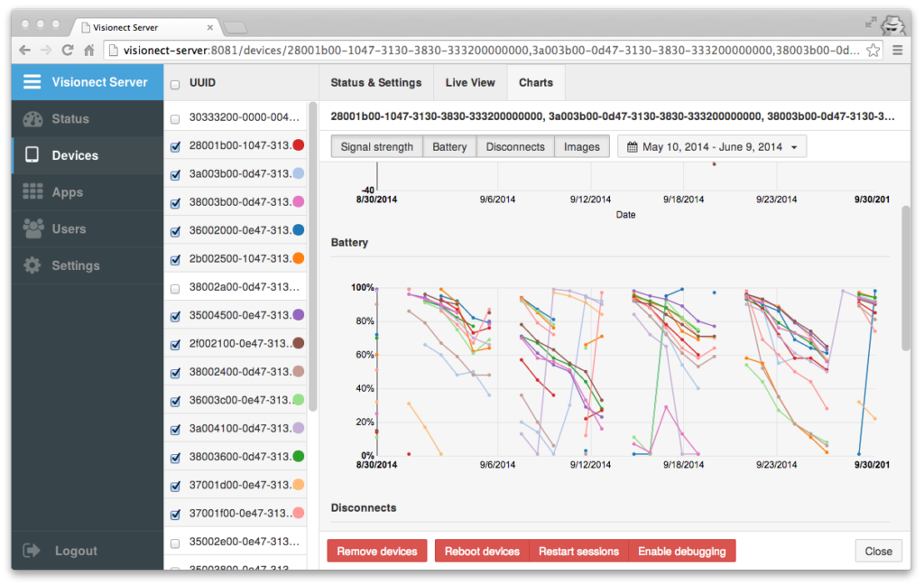This screenshot has width=924, height=585.
Task: Click the Reboot devices button
Action: (482, 551)
